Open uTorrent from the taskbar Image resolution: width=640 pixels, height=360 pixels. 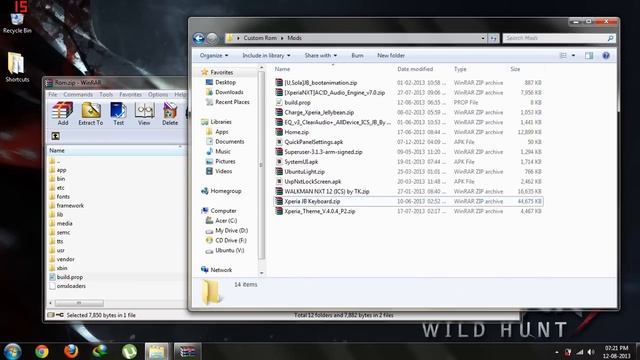[129, 351]
